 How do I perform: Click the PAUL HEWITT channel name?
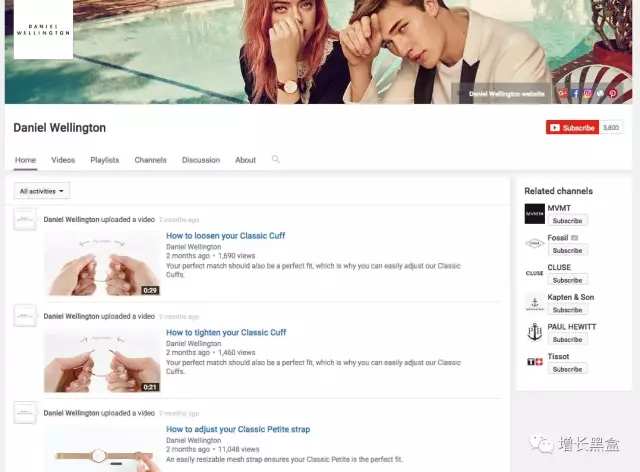pyautogui.click(x=571, y=327)
